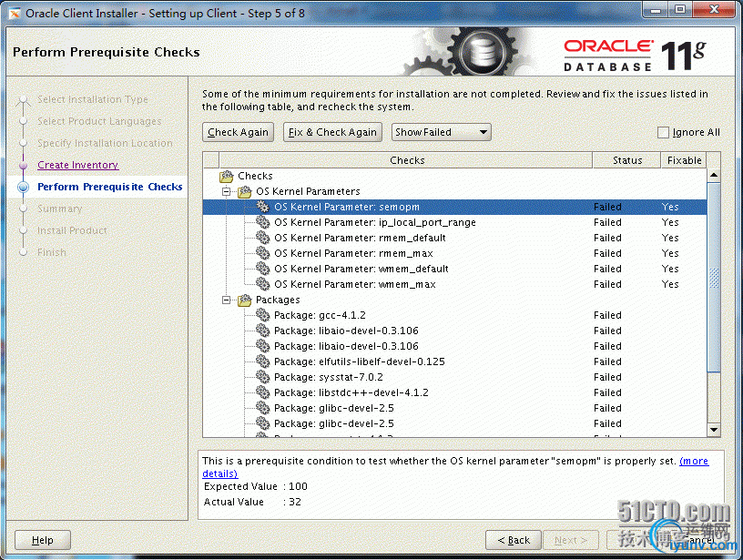Click Failed status of wmem_max row
Viewport: 743px width, 560px height.
coord(607,284)
